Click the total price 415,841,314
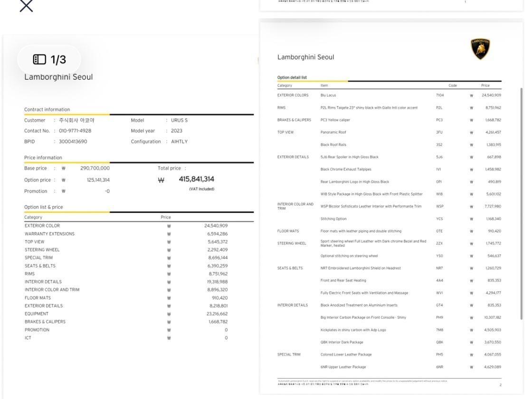 pyautogui.click(x=197, y=179)
